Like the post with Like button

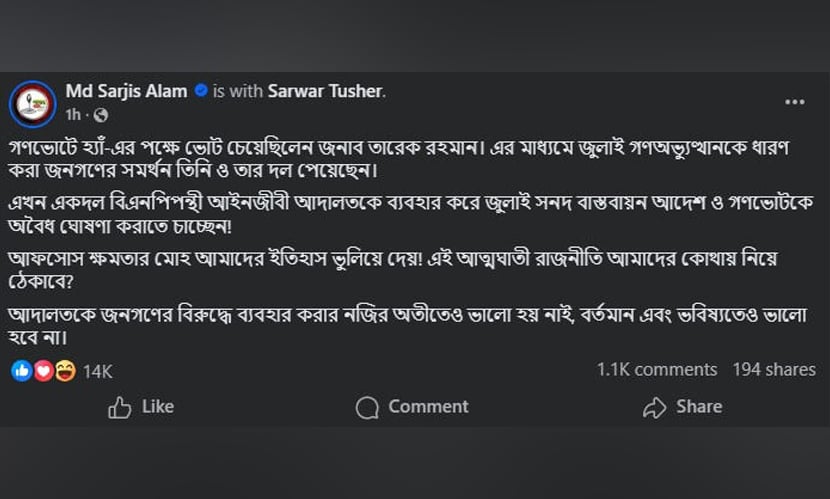(x=141, y=407)
